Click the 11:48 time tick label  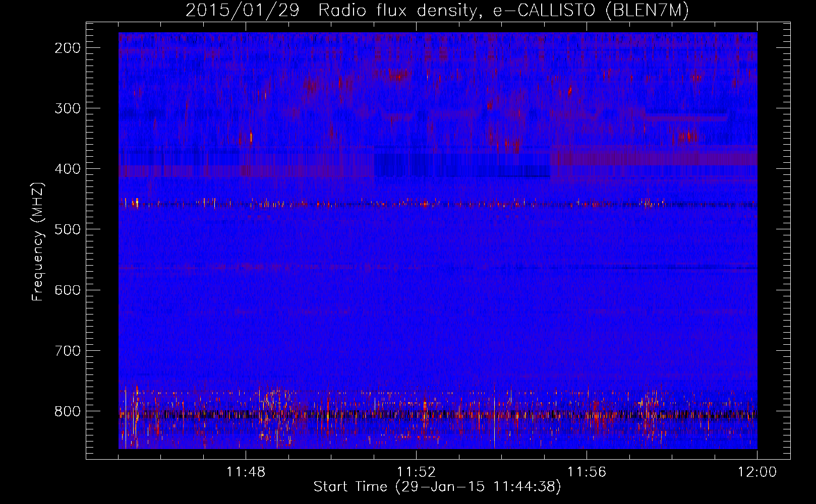246,472
